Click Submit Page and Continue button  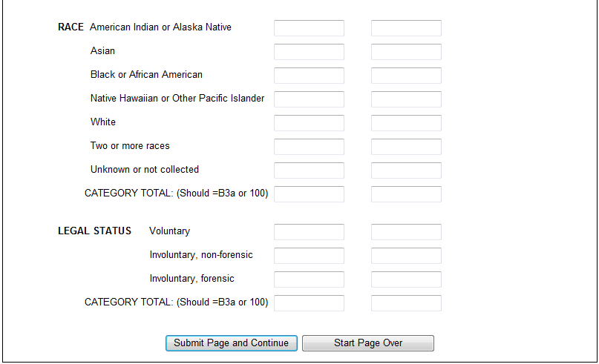pos(232,343)
